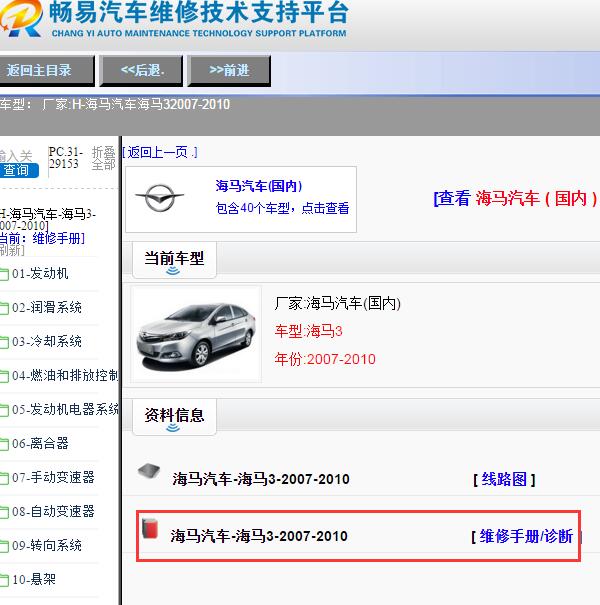
Task: Click the 返回主目录 button
Action: [46, 71]
